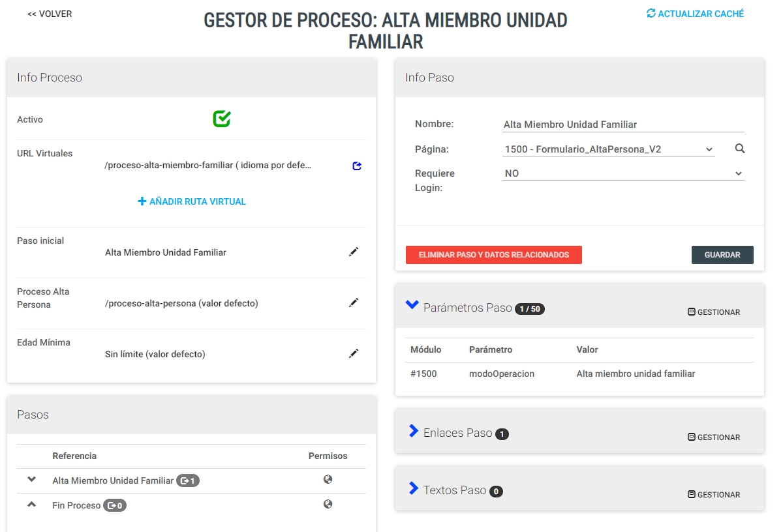Image resolution: width=783 pixels, height=532 pixels.
Task: Click the Guardar button
Action: [722, 255]
